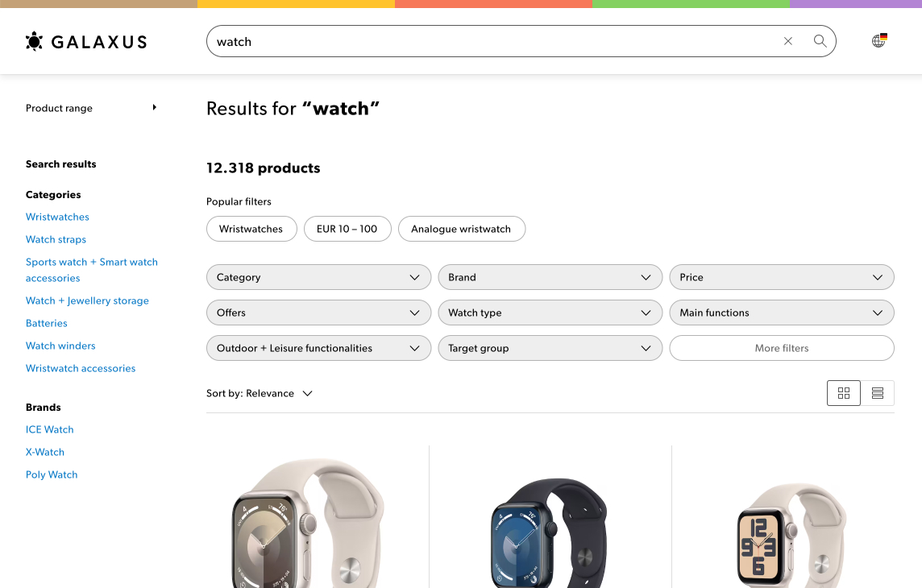Image resolution: width=922 pixels, height=588 pixels.
Task: Expand the Product range menu
Action: tap(91, 108)
